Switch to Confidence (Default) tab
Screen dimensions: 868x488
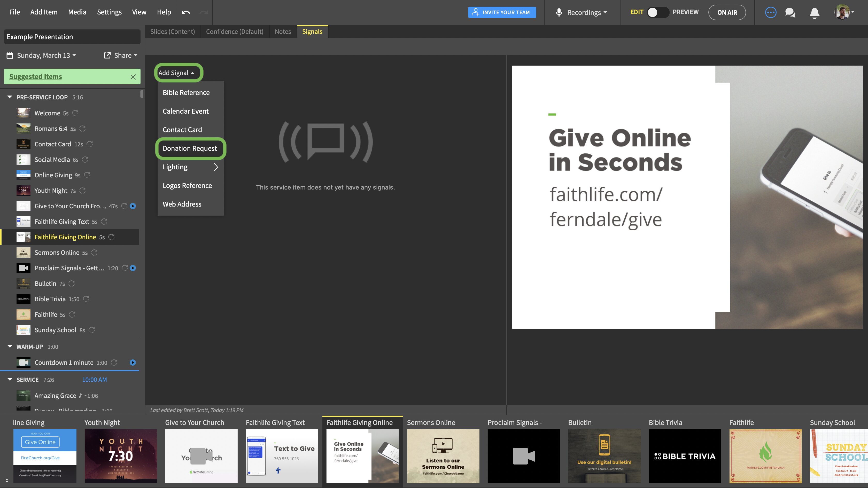pyautogui.click(x=235, y=32)
